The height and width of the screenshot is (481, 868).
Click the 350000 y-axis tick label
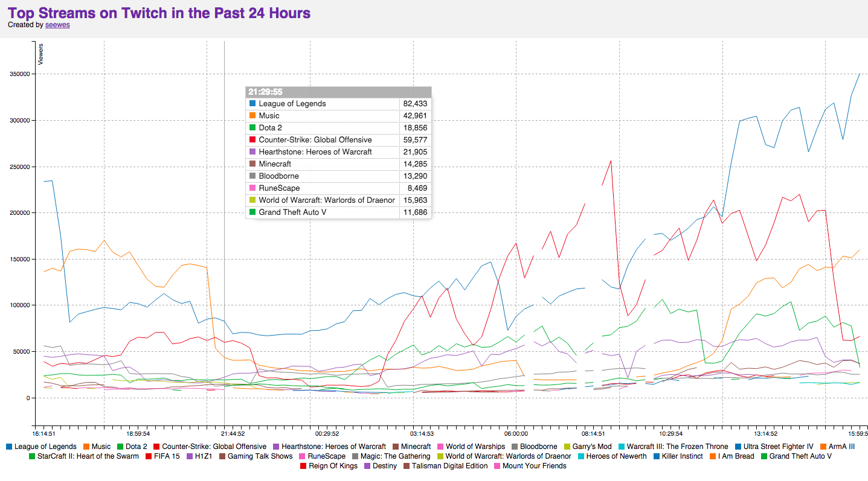19,74
